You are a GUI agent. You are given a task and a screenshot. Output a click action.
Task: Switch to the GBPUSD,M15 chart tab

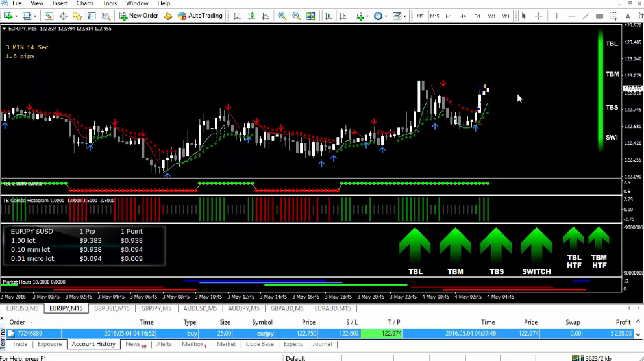112,308
